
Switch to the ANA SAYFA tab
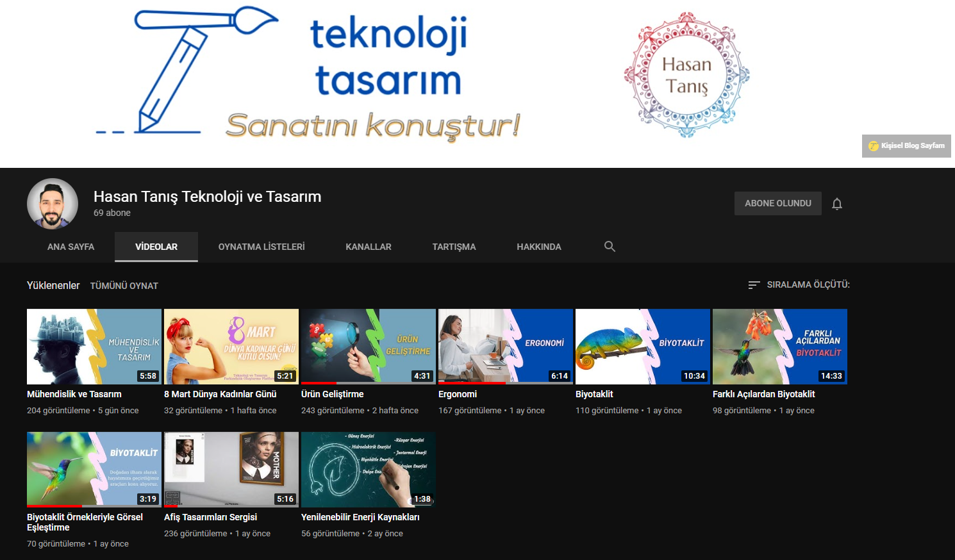(71, 247)
